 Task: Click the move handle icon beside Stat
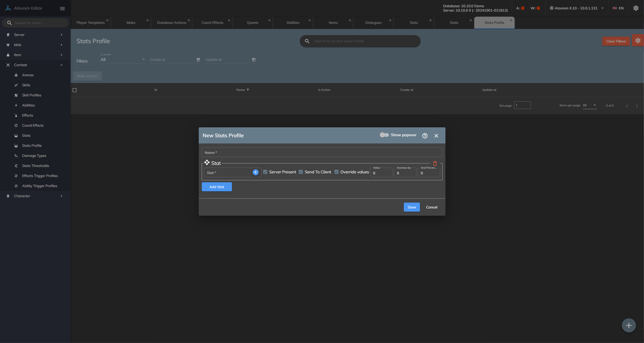[x=207, y=163]
